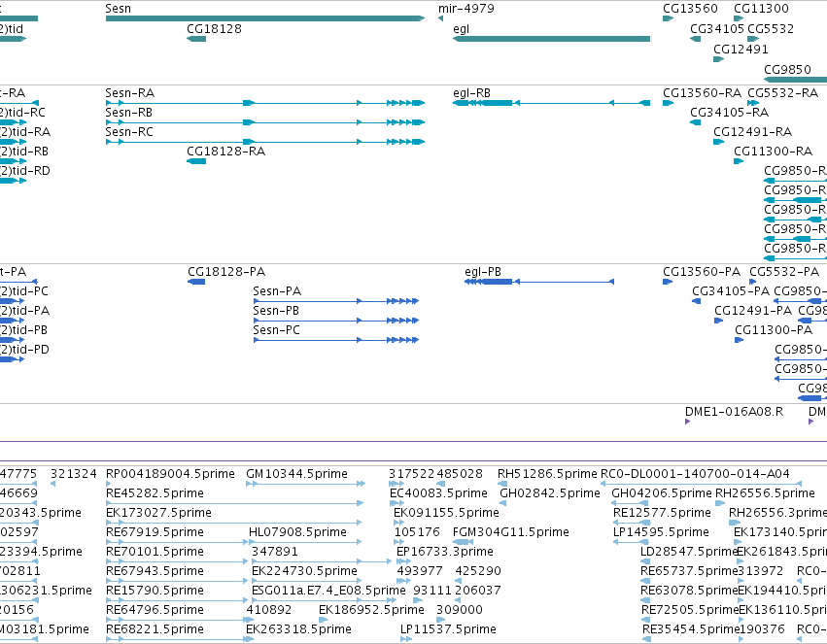Click the Sesn-PC protein label

pyautogui.click(x=276, y=330)
